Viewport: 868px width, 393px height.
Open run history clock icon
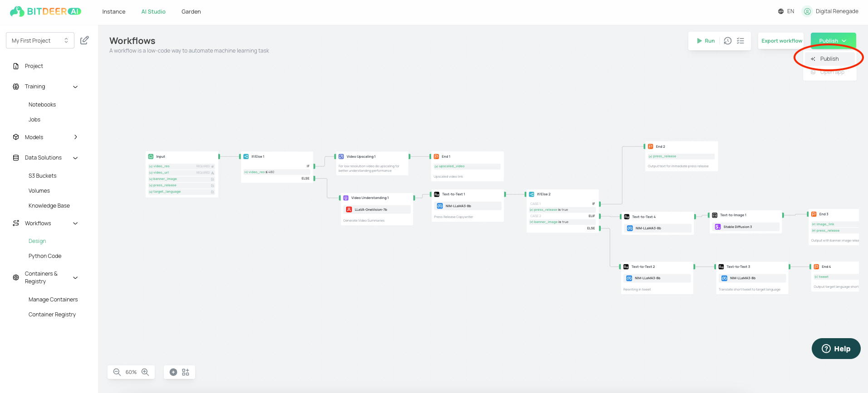click(x=728, y=41)
